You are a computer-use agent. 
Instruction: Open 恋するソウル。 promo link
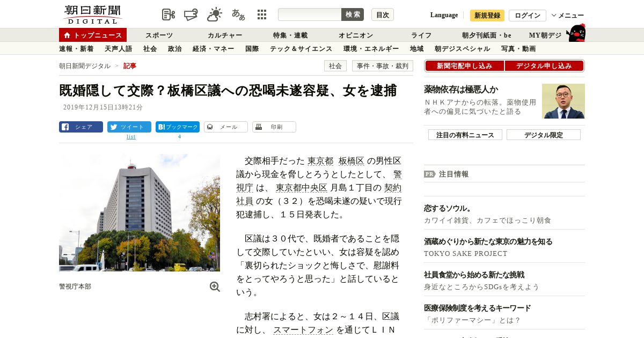point(448,208)
